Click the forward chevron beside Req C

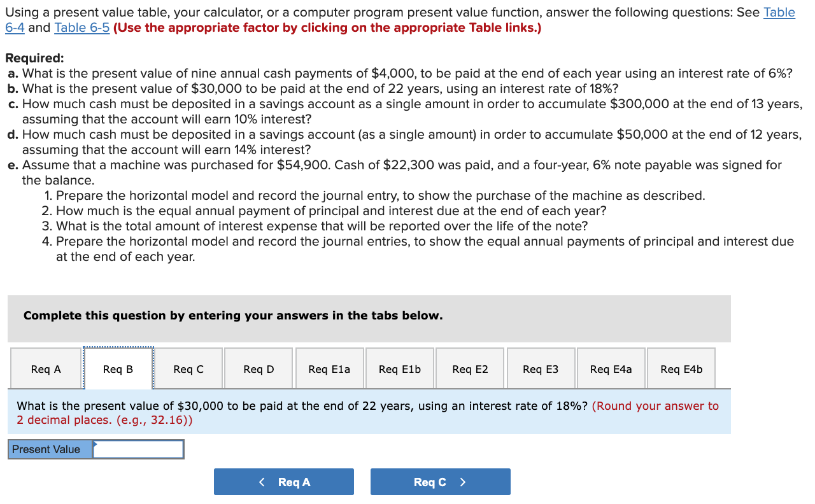(464, 482)
